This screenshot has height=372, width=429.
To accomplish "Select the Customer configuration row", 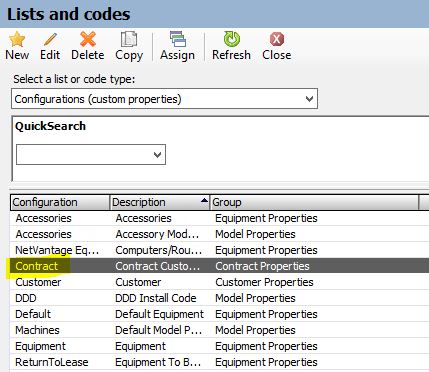I will [219, 282].
